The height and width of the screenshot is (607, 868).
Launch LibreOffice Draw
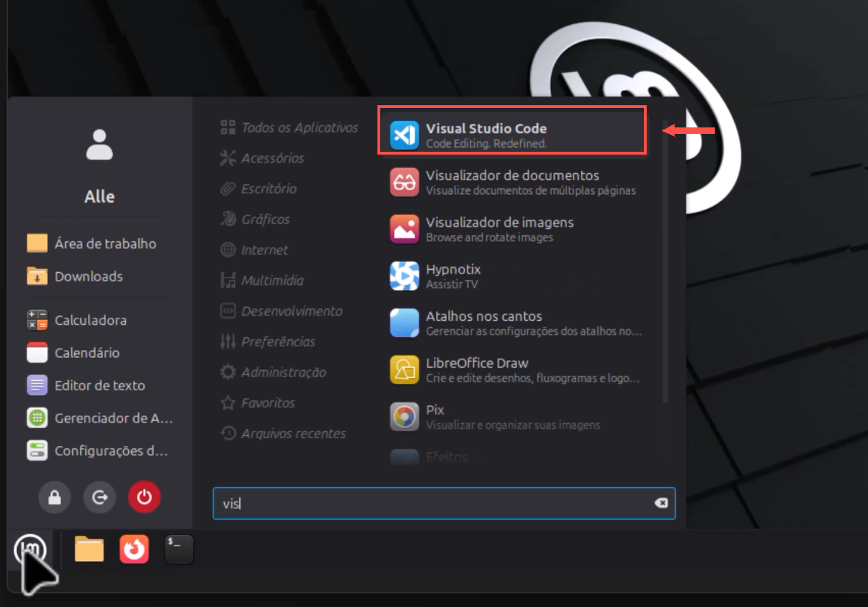(513, 370)
